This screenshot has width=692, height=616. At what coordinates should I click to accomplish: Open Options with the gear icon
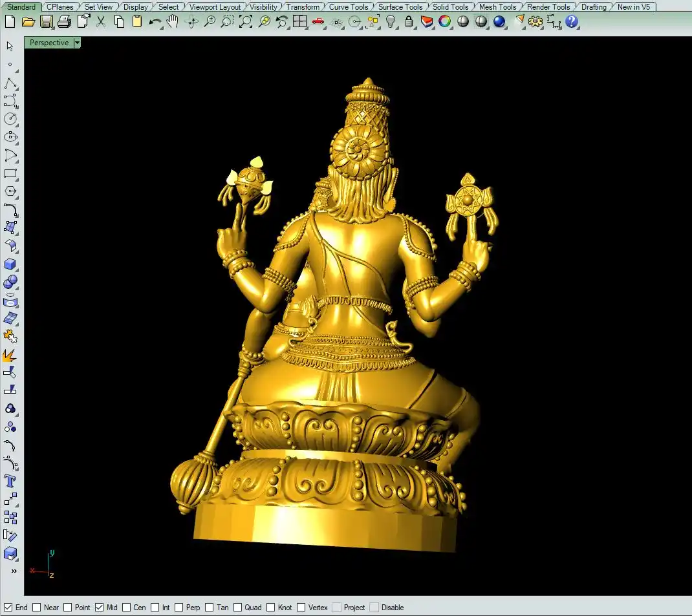535,21
